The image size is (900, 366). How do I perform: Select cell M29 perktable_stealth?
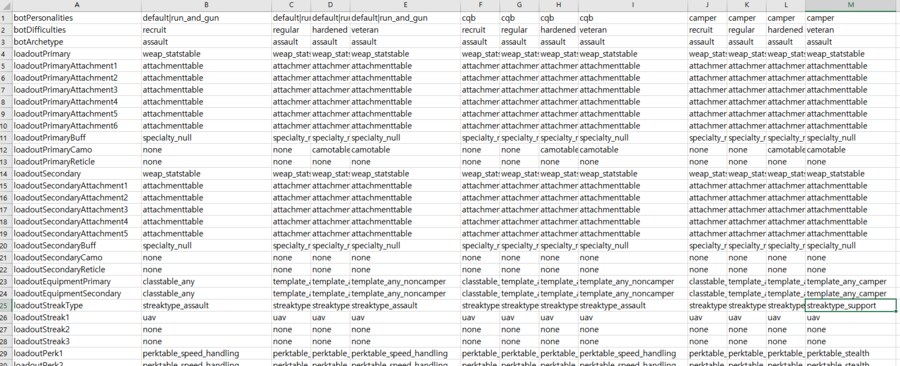[x=851, y=353]
